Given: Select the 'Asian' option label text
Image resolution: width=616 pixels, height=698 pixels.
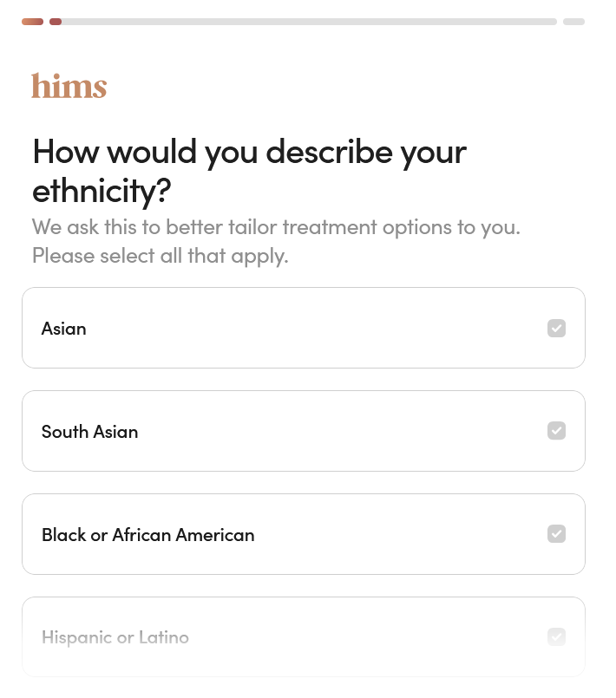Looking at the screenshot, I should click(x=64, y=329).
